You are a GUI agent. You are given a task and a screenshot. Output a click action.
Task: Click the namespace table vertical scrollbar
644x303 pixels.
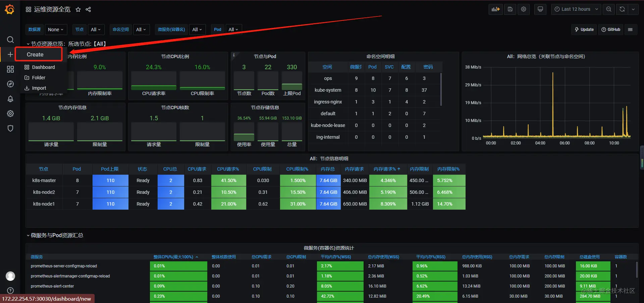tap(441, 89)
